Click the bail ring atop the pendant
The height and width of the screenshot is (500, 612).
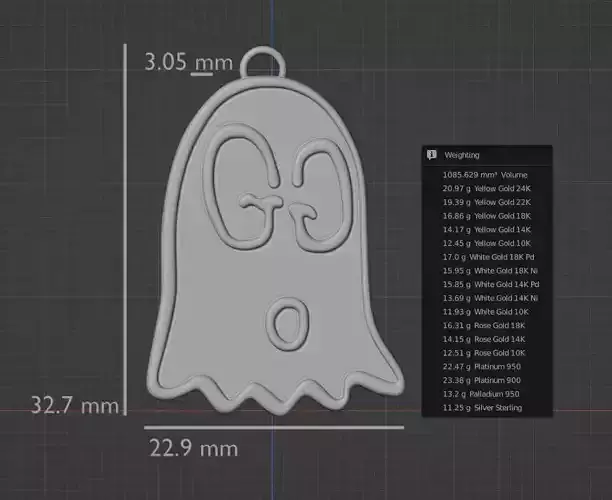(263, 62)
